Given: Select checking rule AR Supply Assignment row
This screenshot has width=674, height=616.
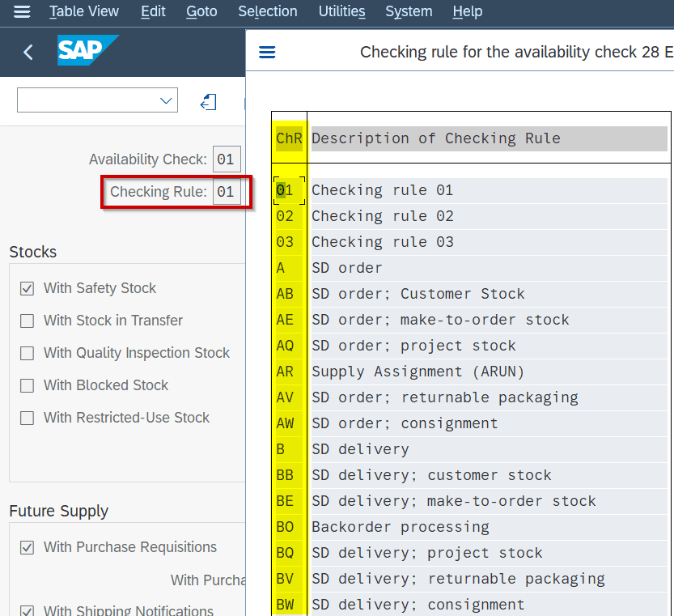Looking at the screenshot, I should point(471,372).
